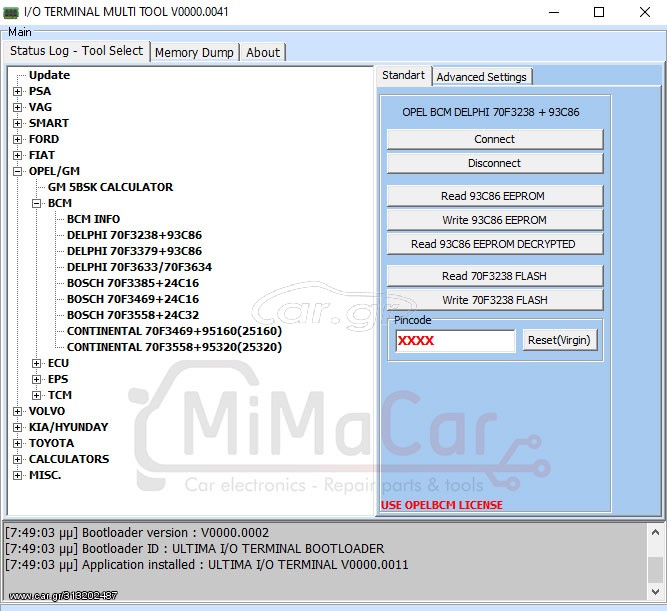667x611 pixels.
Task: Click Bootloader ID log line
Action: coord(194,549)
